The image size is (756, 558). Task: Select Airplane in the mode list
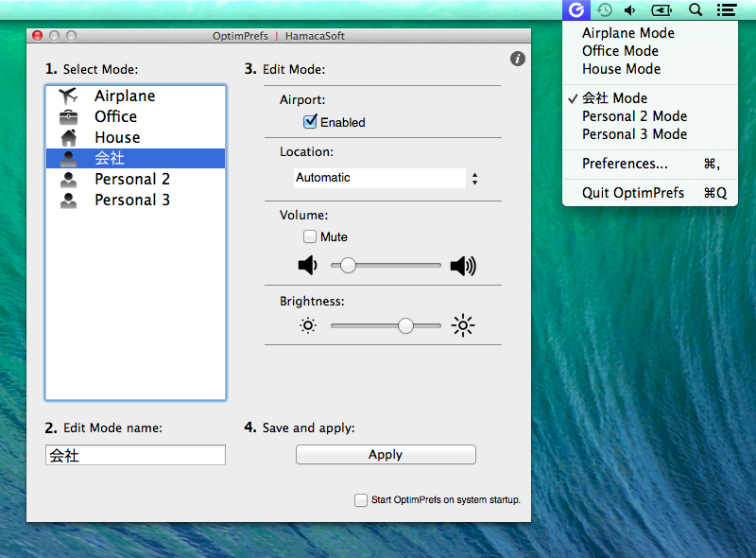tap(135, 96)
